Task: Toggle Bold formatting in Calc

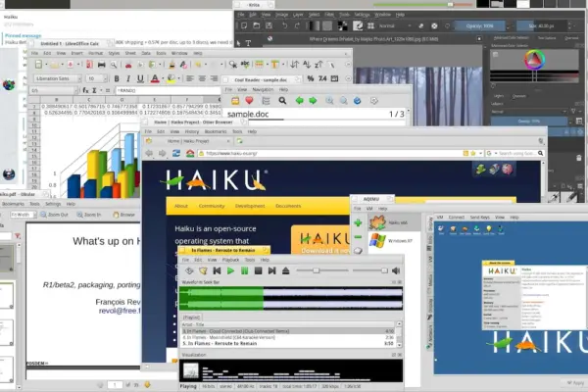Action: [x=117, y=78]
